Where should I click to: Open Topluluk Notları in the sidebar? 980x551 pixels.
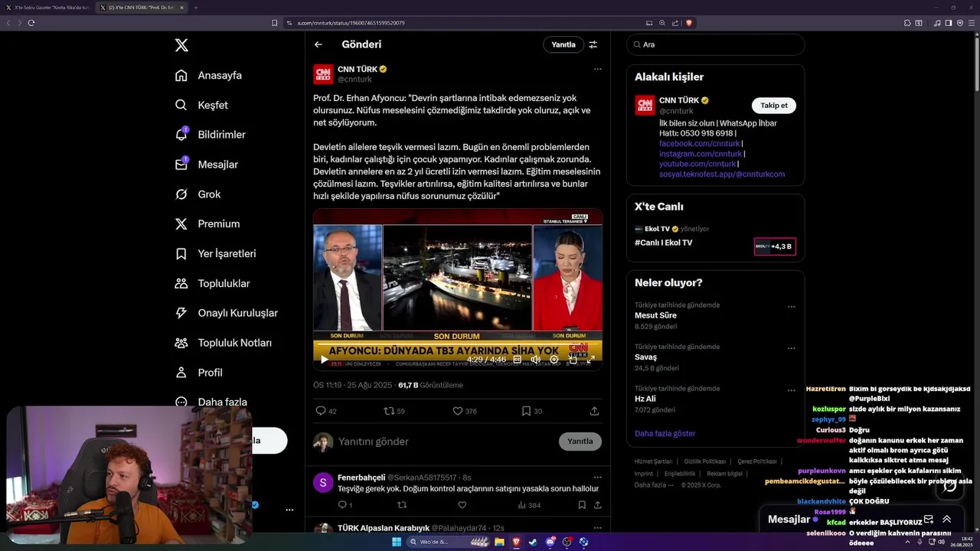223,343
